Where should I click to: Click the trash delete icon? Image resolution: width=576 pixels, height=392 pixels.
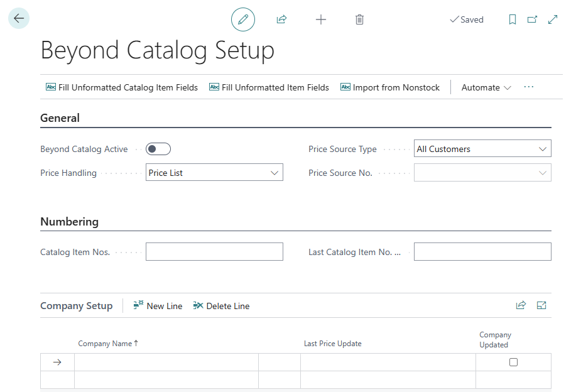(359, 19)
